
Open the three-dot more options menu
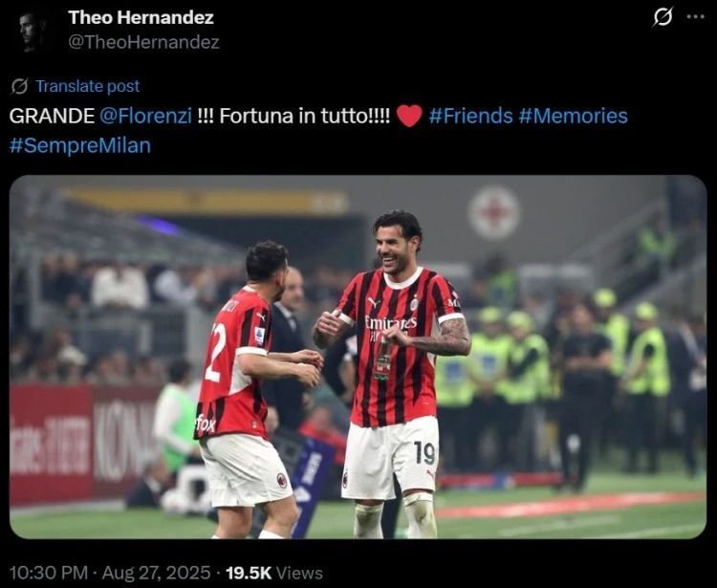tap(696, 17)
